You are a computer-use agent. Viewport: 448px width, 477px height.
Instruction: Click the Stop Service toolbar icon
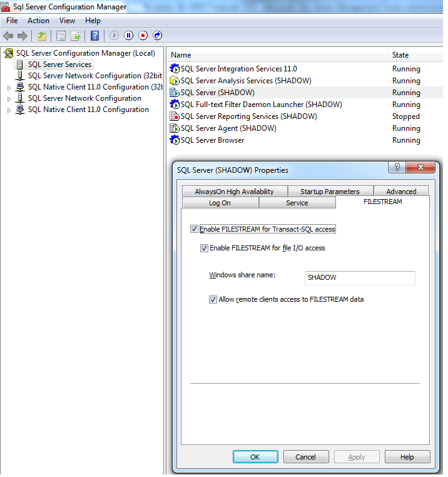pyautogui.click(x=143, y=36)
